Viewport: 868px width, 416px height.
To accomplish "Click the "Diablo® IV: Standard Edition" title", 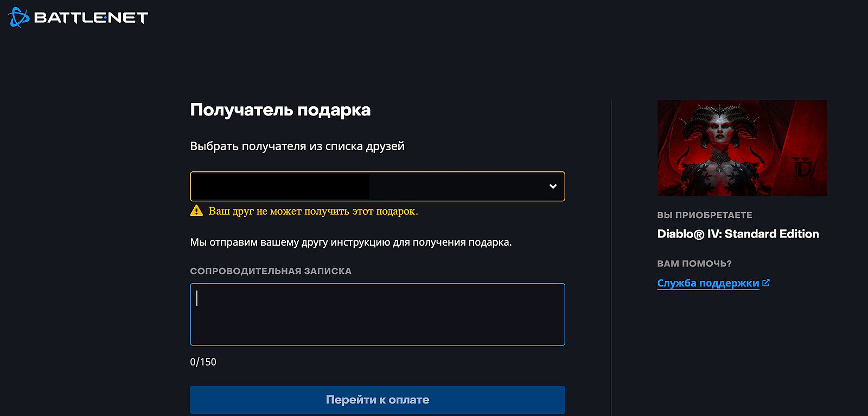I will point(737,234).
